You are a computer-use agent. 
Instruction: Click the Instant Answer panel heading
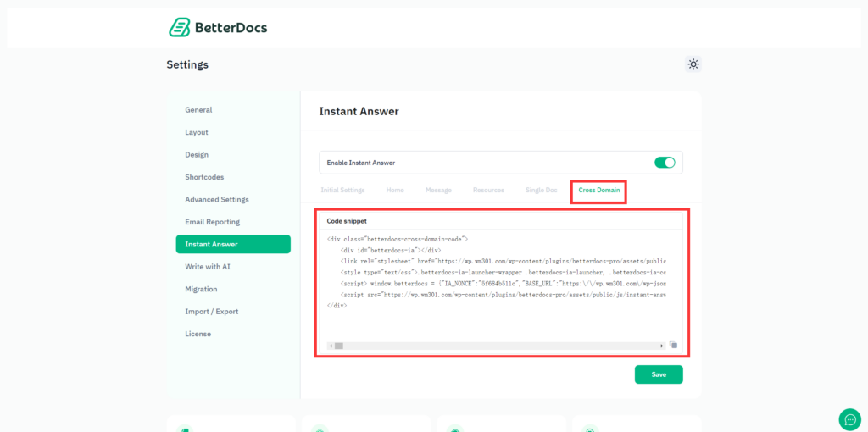[359, 111]
